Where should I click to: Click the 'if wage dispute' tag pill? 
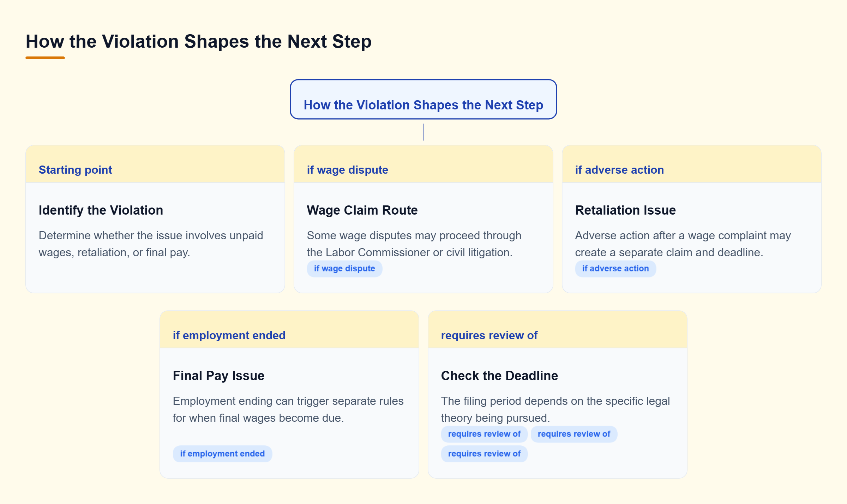point(344,269)
